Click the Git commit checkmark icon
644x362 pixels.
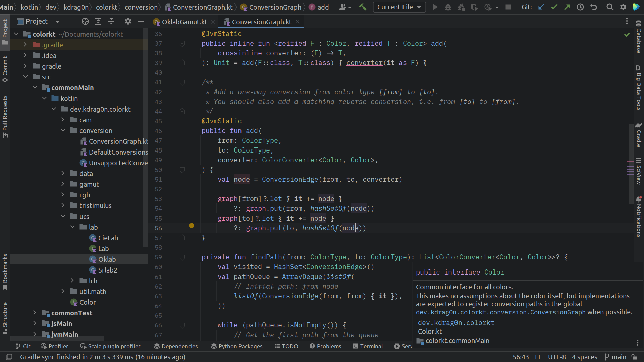[x=554, y=7]
